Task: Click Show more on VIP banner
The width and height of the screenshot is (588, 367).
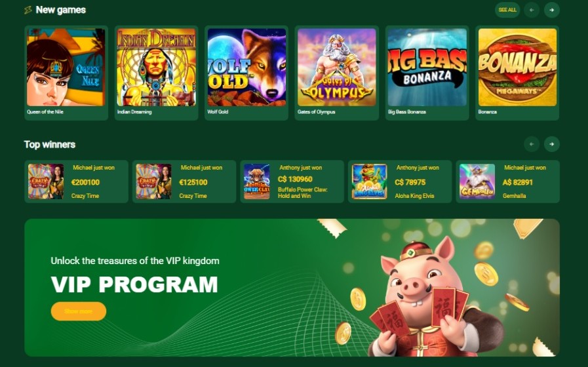Action: 79,311
